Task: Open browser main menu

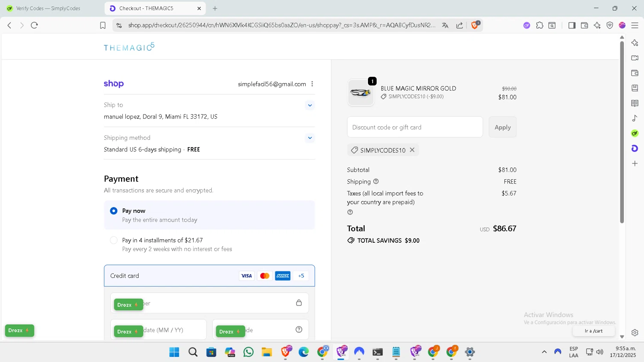Action: coord(635,25)
